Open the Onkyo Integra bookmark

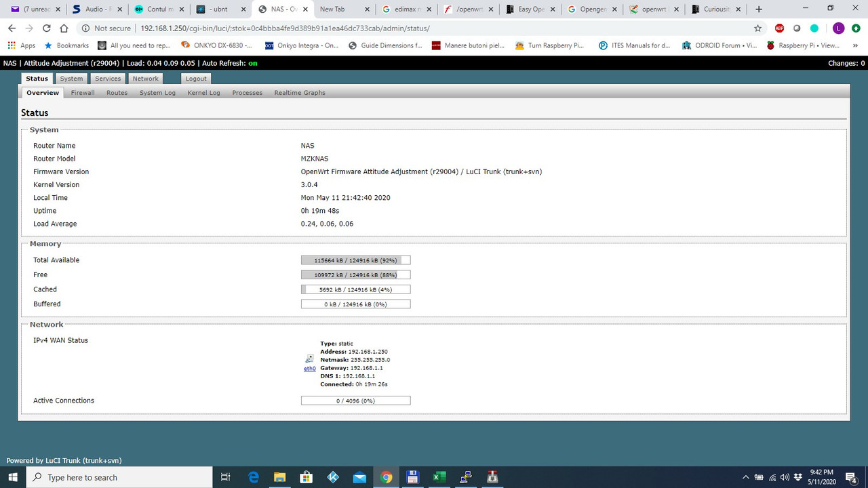[302, 45]
